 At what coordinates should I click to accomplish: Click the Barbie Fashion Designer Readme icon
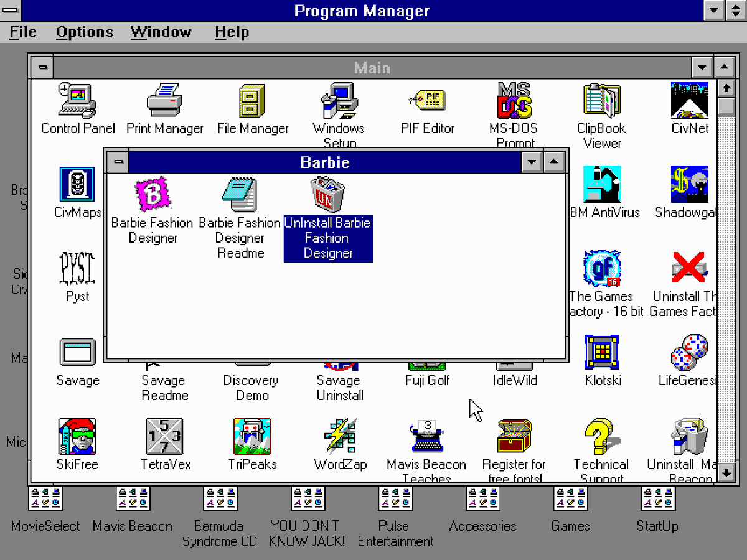[x=240, y=195]
